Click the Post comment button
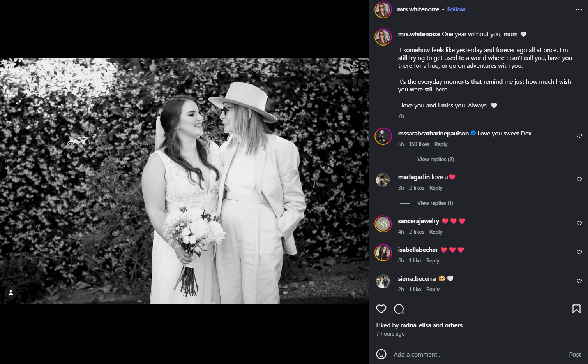Image resolution: width=588 pixels, height=364 pixels. coord(575,354)
